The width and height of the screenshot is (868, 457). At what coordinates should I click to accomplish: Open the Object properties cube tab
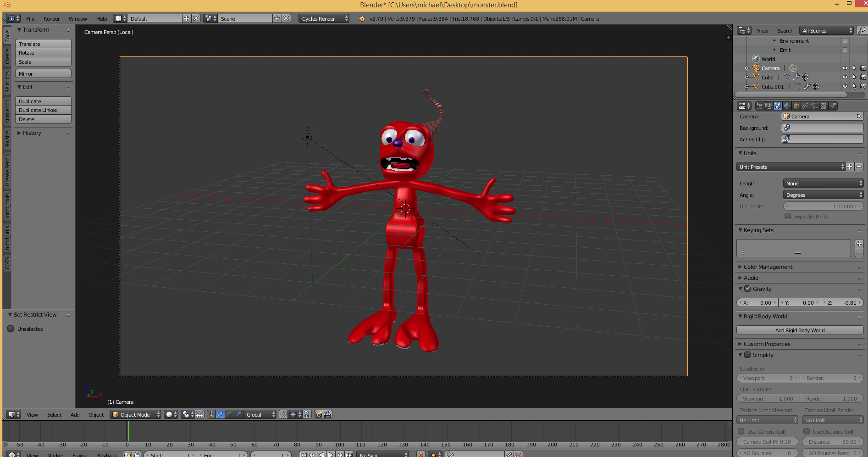pyautogui.click(x=796, y=106)
